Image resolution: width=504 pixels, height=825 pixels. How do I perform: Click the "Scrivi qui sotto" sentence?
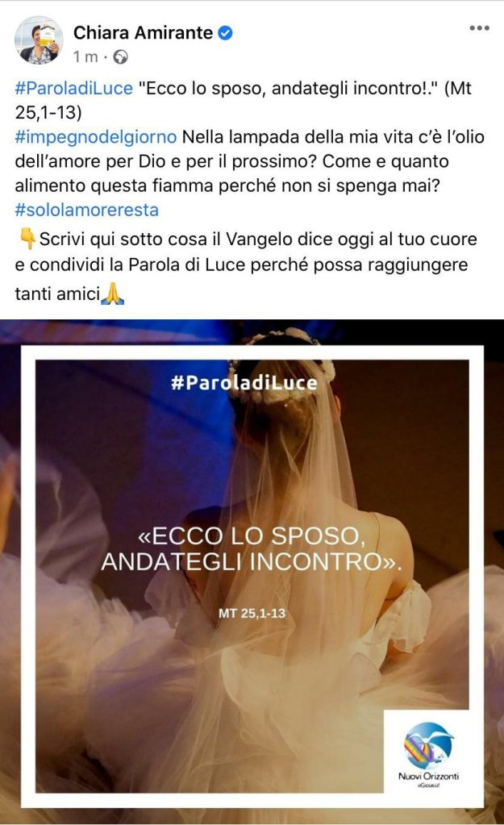[246, 266]
